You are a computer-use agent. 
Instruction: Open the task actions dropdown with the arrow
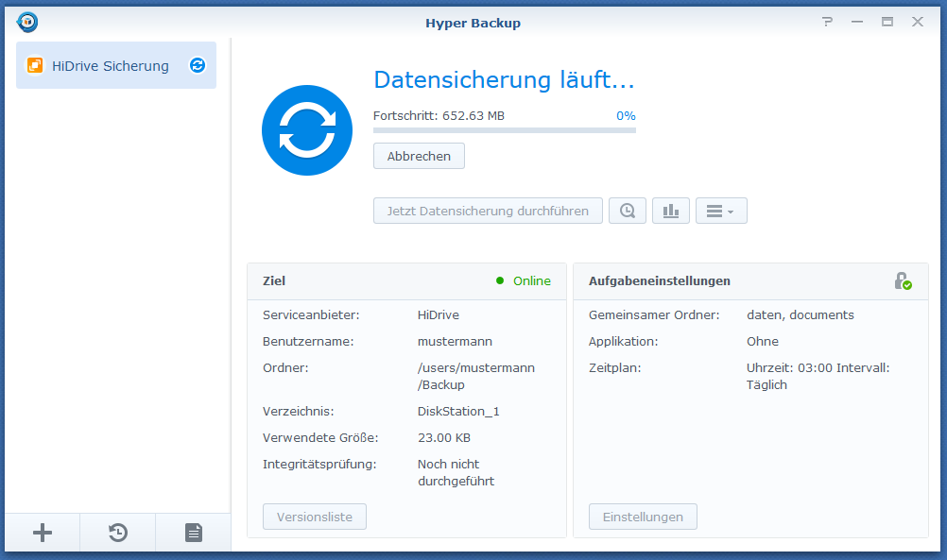pos(732,210)
